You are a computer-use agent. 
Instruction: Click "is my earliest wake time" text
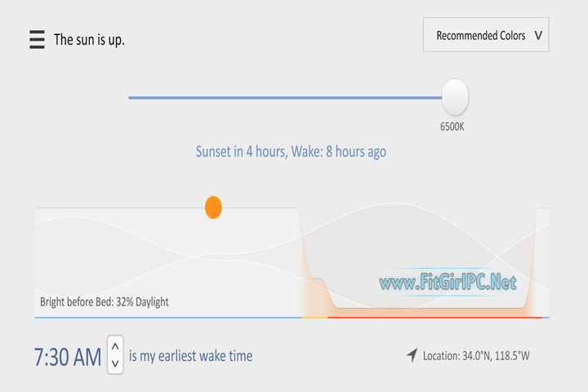190,356
